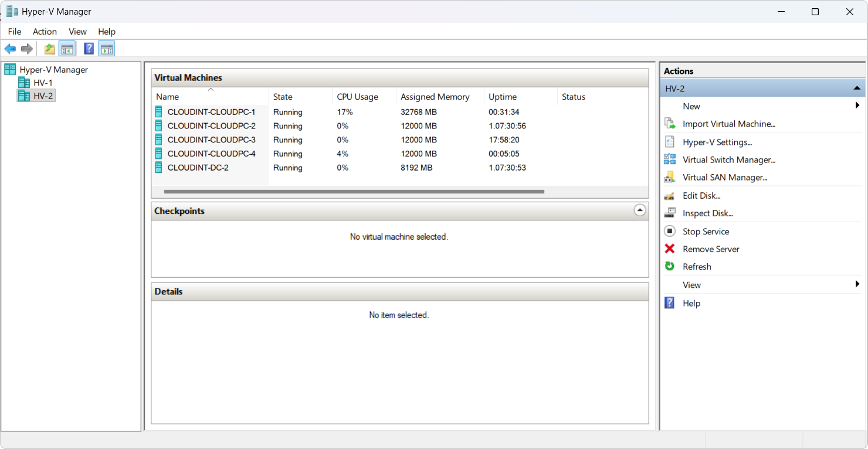Select the CLOUDINT-DC-2 virtual machine name
Viewport: 868px width, 449px height.
(x=198, y=168)
